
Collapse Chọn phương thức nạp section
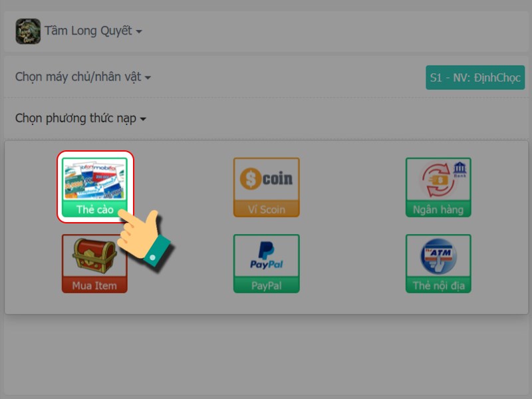click(x=80, y=118)
